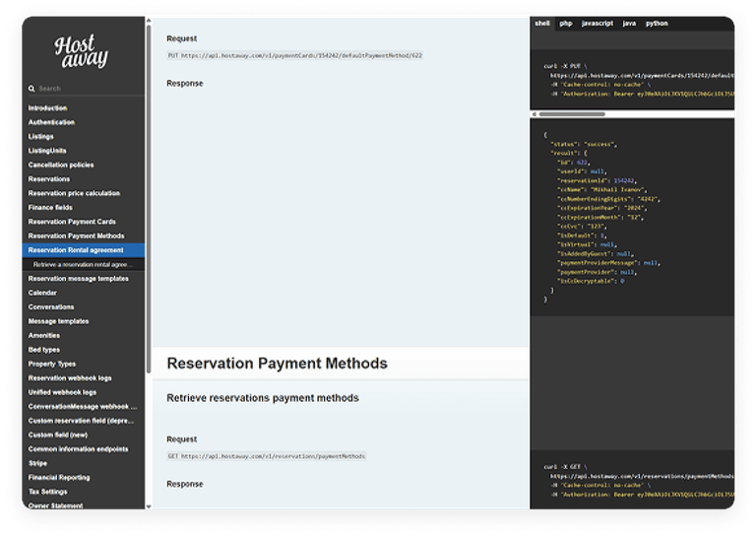
Task: Open Reservation price calculation section
Action: pyautogui.click(x=74, y=193)
